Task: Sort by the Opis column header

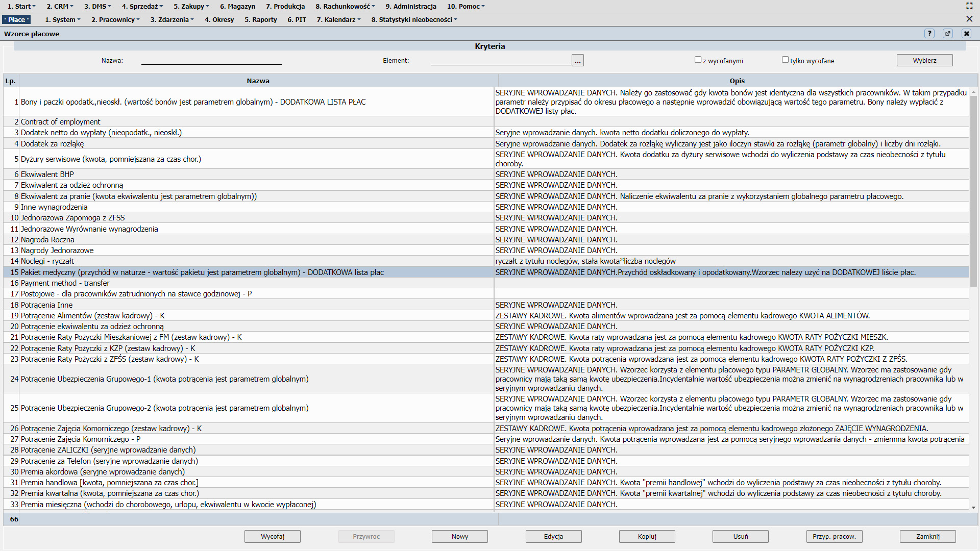Action: (737, 81)
